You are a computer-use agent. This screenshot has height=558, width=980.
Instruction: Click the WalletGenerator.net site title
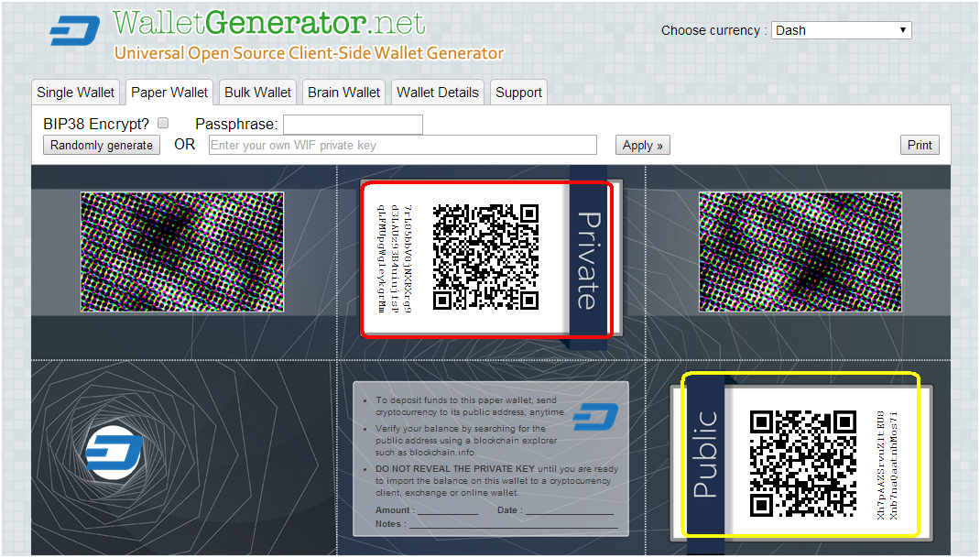click(x=269, y=23)
